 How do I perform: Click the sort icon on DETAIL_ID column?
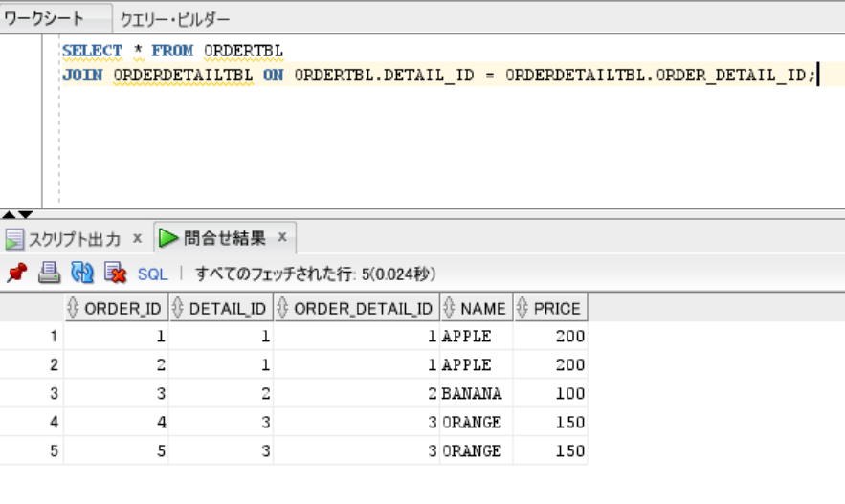point(178,308)
